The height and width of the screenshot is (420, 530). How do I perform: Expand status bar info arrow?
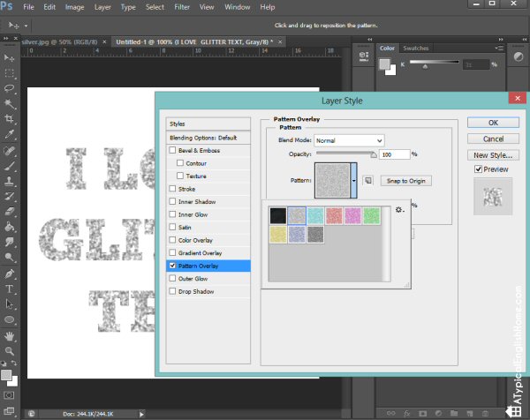coord(141,414)
